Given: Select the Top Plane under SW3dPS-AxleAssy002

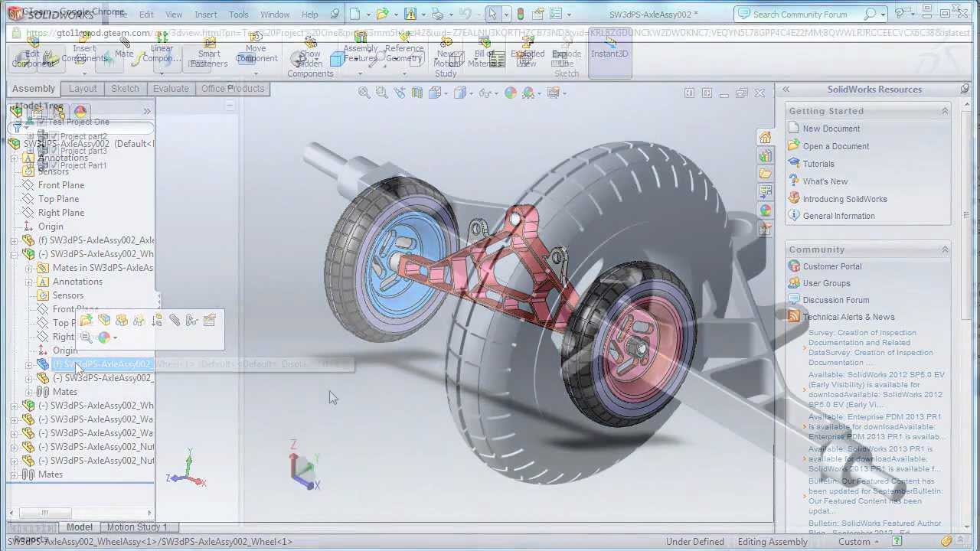Looking at the screenshot, I should pyautogui.click(x=58, y=199).
